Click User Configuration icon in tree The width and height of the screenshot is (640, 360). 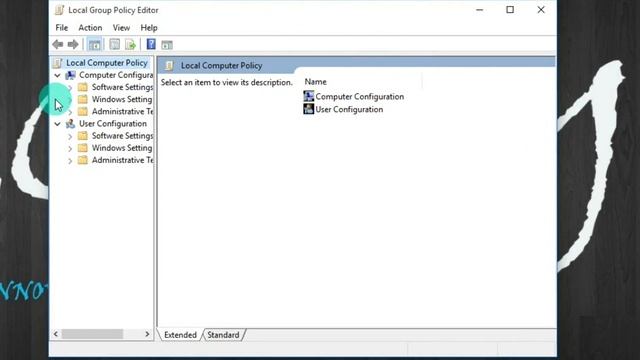tap(71, 124)
